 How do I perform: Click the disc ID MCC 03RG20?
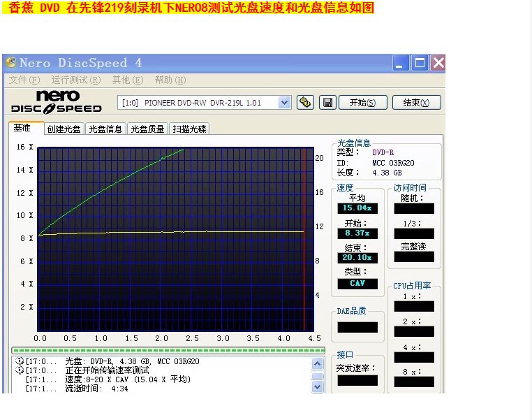(x=393, y=163)
